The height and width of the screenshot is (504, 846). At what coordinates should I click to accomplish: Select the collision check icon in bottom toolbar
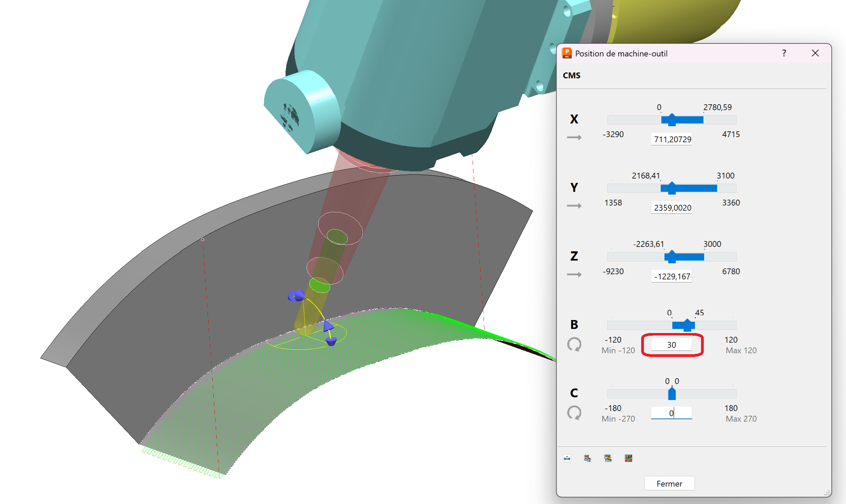point(567,458)
